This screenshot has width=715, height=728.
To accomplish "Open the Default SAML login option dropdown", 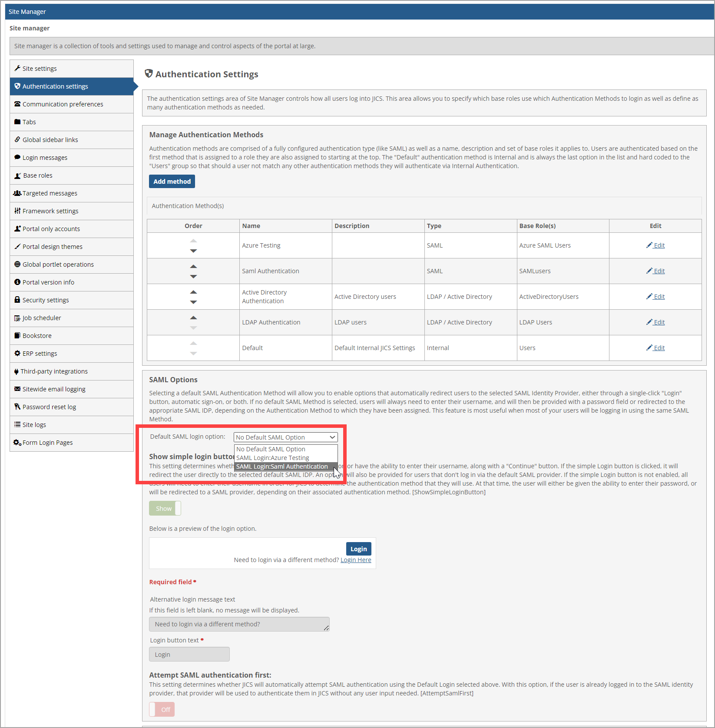I will tap(285, 437).
